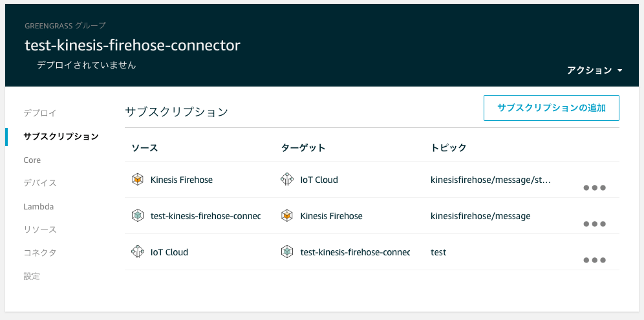Open options menu for the test topic row
This screenshot has height=320, width=644.
[594, 261]
